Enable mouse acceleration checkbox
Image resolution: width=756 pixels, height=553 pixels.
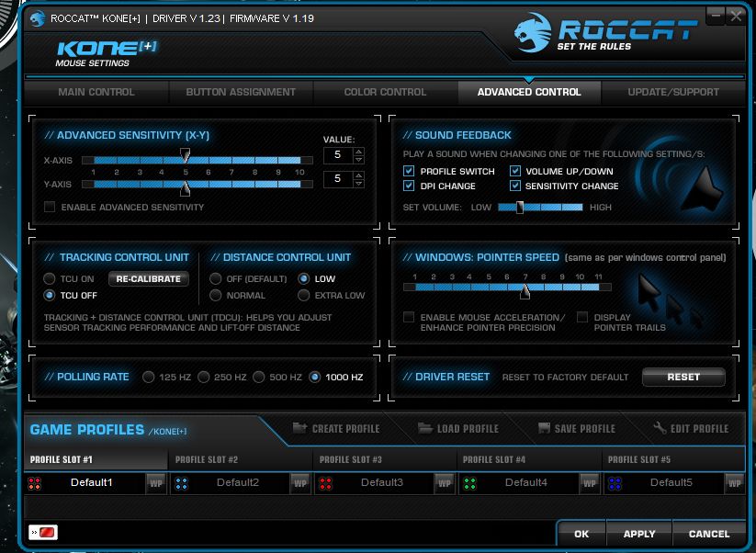[409, 317]
